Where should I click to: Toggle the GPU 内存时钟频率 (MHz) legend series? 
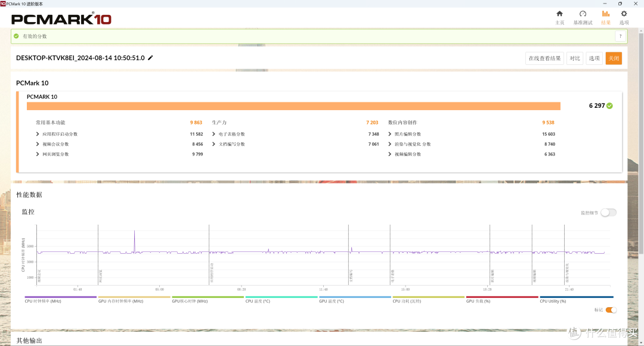coord(134,300)
